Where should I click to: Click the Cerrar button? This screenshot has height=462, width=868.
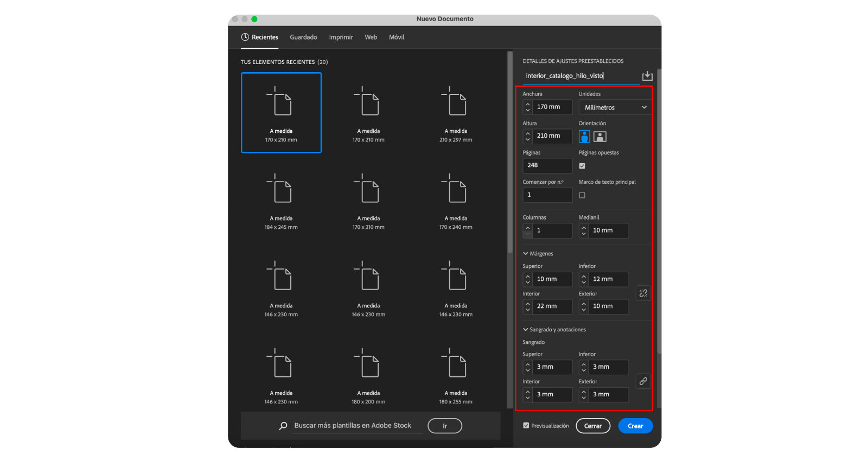(593, 426)
